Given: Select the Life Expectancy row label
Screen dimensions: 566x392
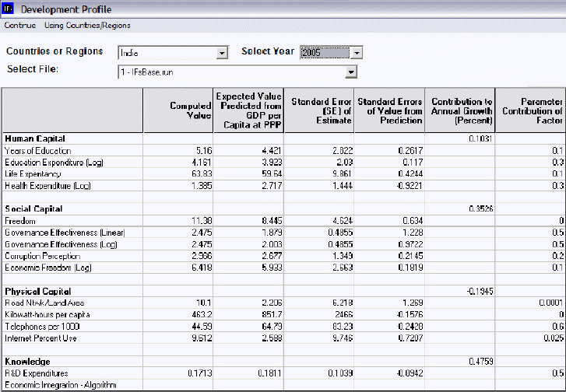Looking at the screenshot, I should click(x=33, y=174).
